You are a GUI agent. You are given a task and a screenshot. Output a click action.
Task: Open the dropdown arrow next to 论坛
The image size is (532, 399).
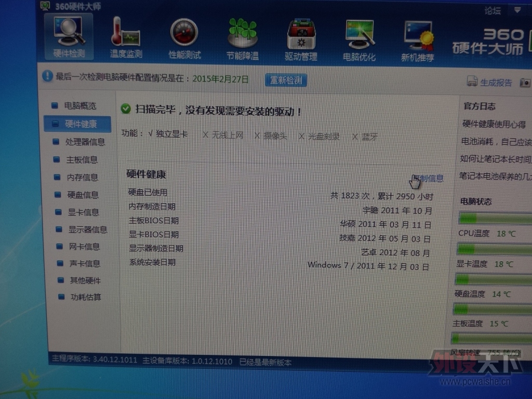[517, 10]
